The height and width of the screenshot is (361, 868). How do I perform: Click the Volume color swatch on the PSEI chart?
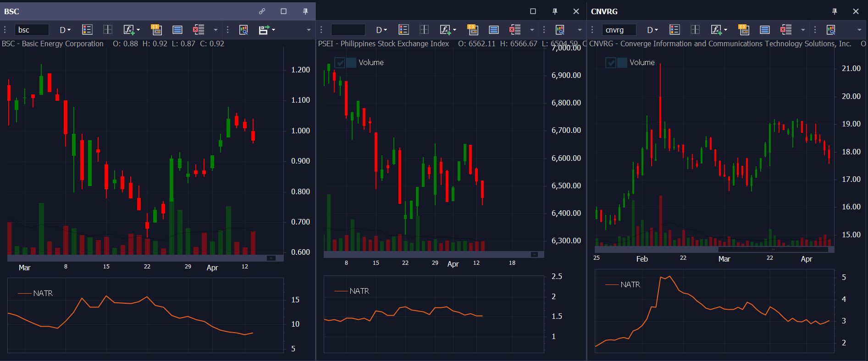coord(351,63)
